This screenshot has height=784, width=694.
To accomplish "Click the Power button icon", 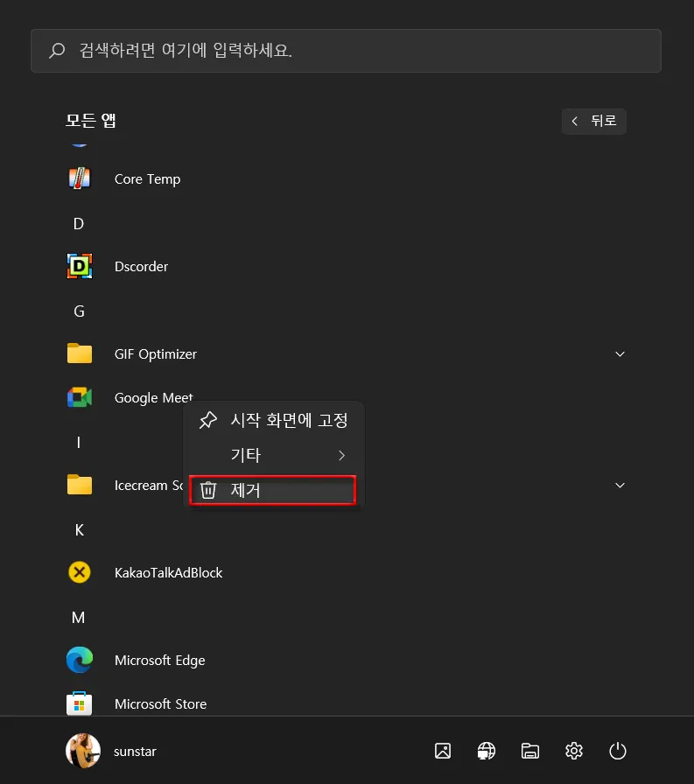I will pos(618,751).
